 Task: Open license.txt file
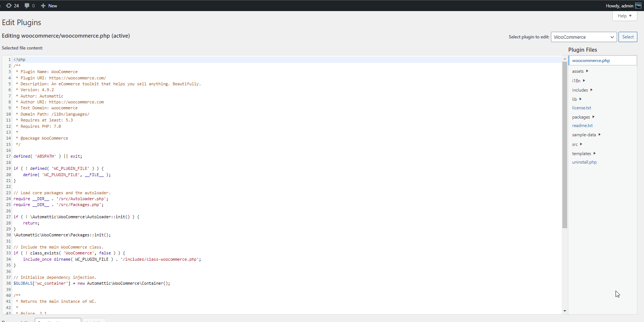[x=582, y=108]
